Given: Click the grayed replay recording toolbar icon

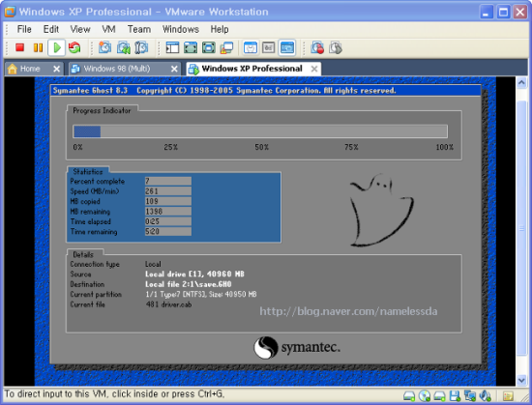Looking at the screenshot, I should point(336,47).
